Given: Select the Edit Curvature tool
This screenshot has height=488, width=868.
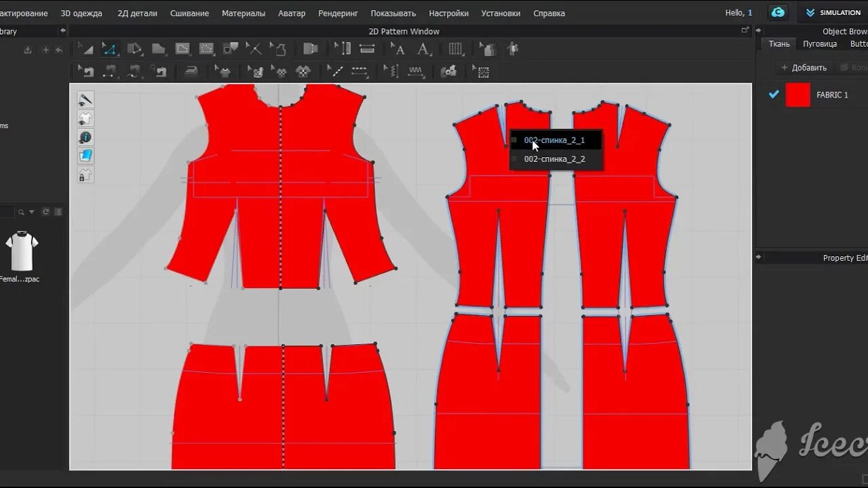Looking at the screenshot, I should click(x=134, y=49).
